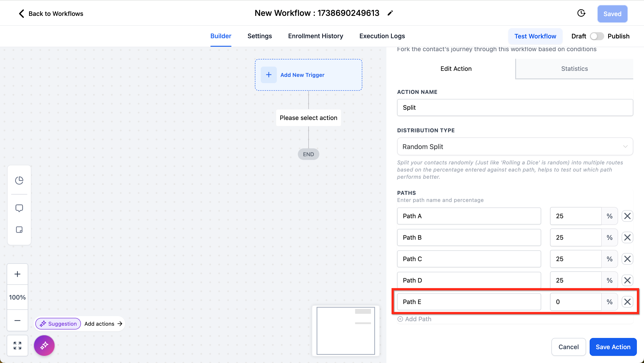The height and width of the screenshot is (363, 644).
Task: Open the purple AI sparkle button
Action: [x=44, y=346]
